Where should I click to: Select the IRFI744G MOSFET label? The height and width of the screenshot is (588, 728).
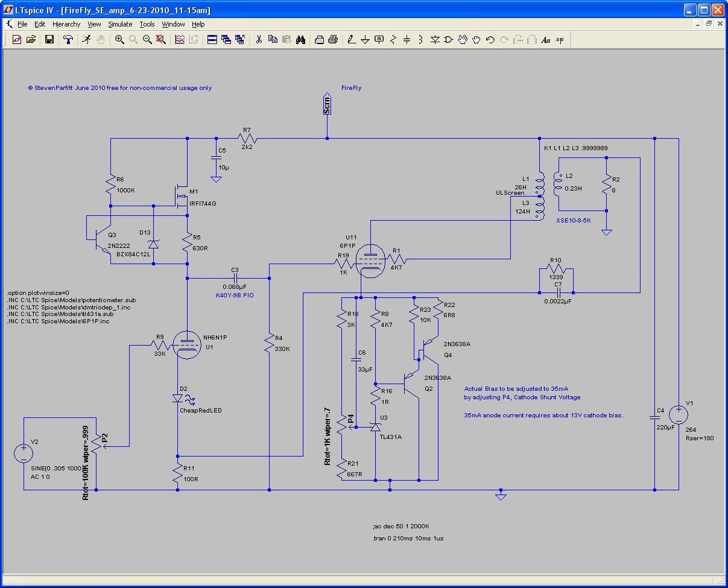point(203,204)
